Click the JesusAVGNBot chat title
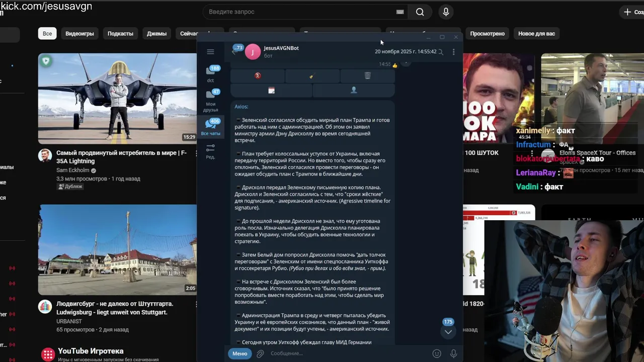The image size is (644, 362). tap(281, 48)
